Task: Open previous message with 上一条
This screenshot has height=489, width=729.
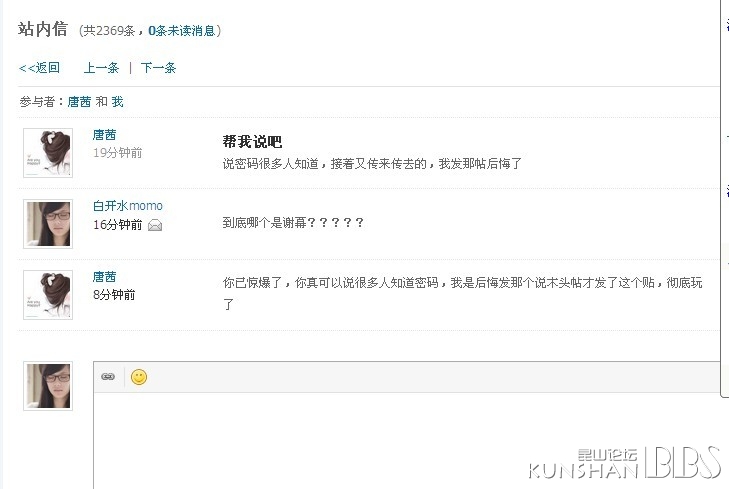Action: (x=101, y=68)
